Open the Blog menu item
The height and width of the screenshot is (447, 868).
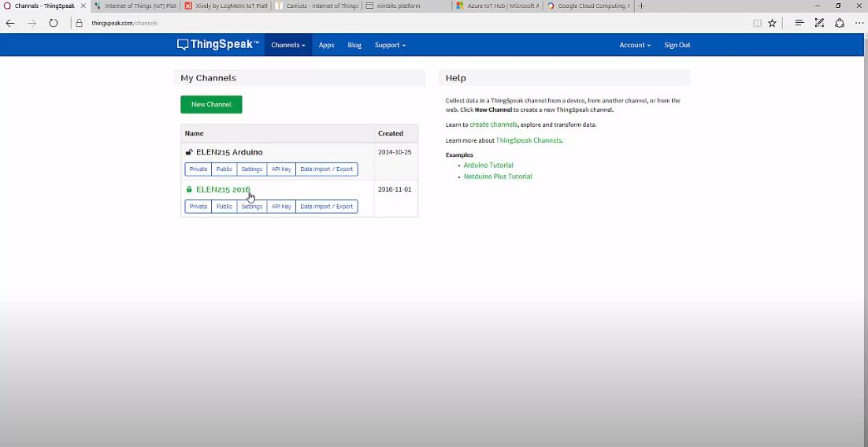coord(354,45)
